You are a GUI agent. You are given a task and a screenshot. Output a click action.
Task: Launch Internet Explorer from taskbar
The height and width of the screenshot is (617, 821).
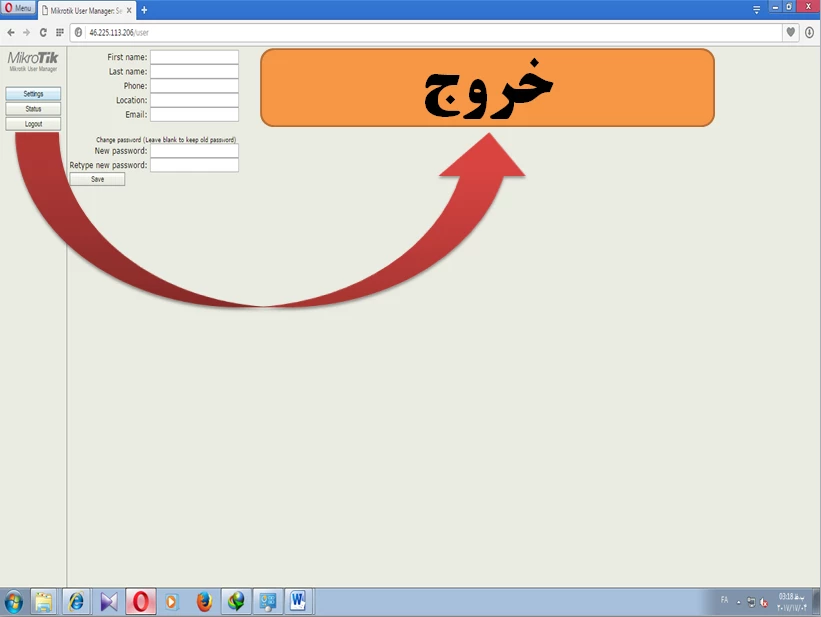(75, 602)
